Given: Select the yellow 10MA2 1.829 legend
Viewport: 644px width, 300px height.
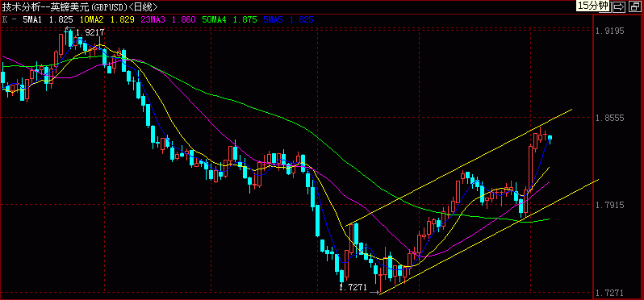Looking at the screenshot, I should (x=107, y=19).
